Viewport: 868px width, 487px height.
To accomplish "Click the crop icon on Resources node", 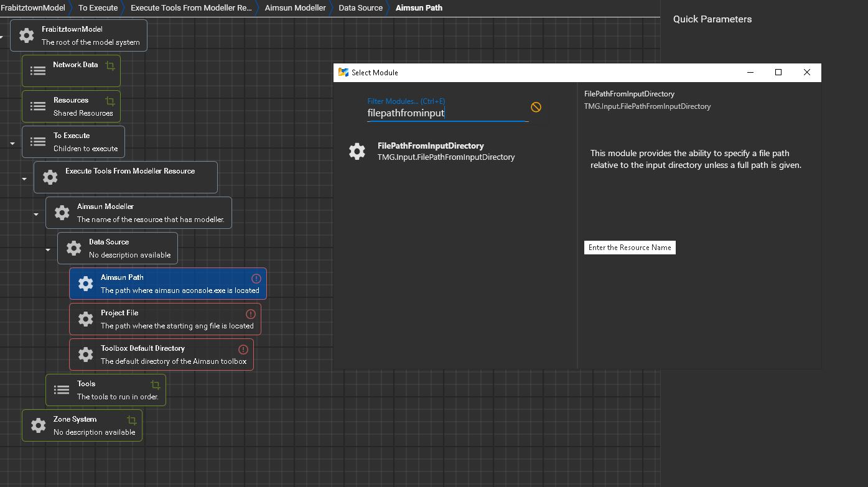I will 110,101.
